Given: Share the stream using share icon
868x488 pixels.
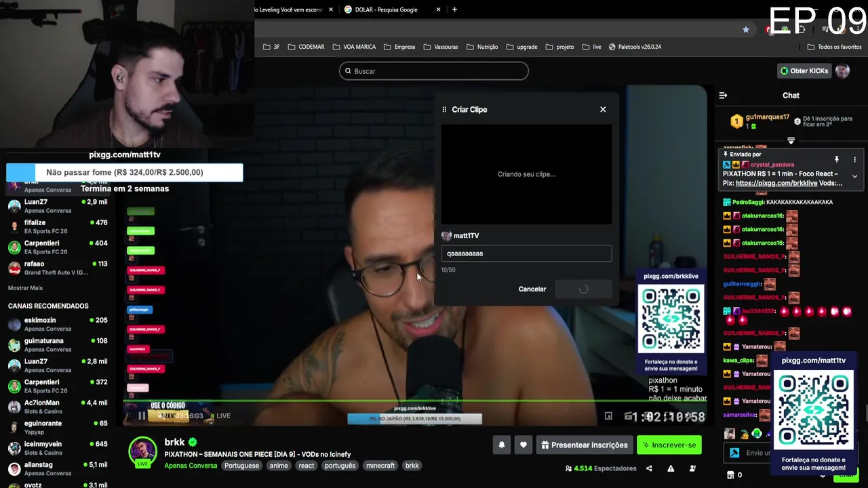Looking at the screenshot, I should point(649,468).
